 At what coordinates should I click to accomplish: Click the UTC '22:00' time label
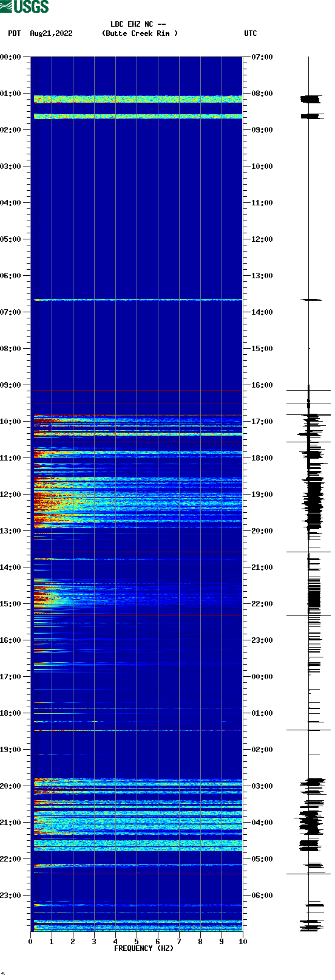[262, 604]
